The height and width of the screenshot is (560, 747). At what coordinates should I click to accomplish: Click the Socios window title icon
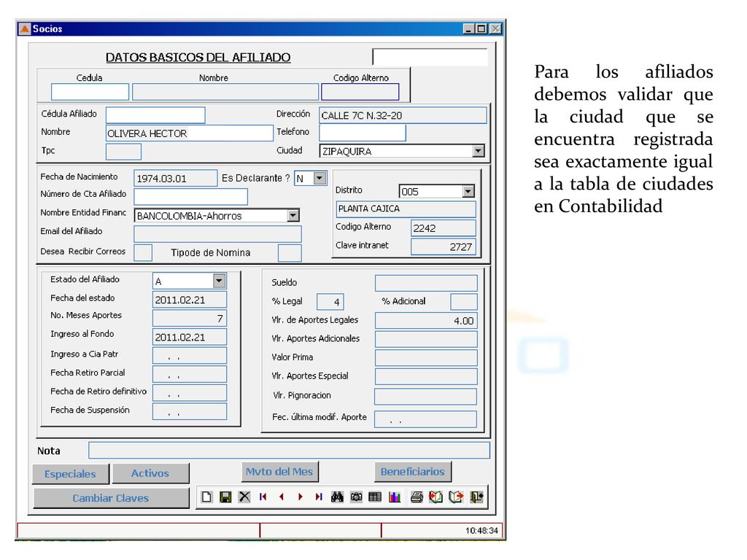pos(24,29)
